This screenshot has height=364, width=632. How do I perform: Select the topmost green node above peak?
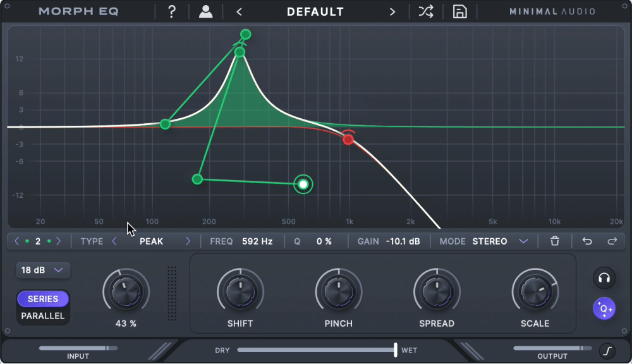point(245,35)
